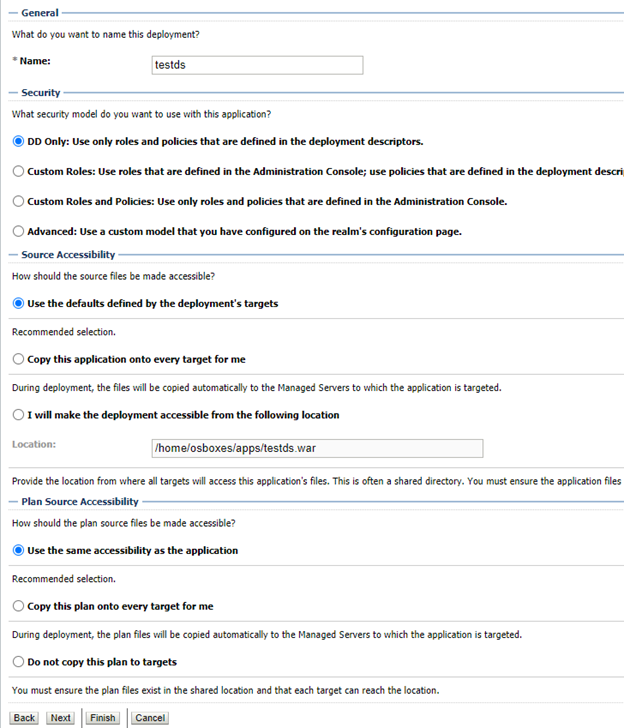
Task: Click the Name: field label
Action: 35,61
